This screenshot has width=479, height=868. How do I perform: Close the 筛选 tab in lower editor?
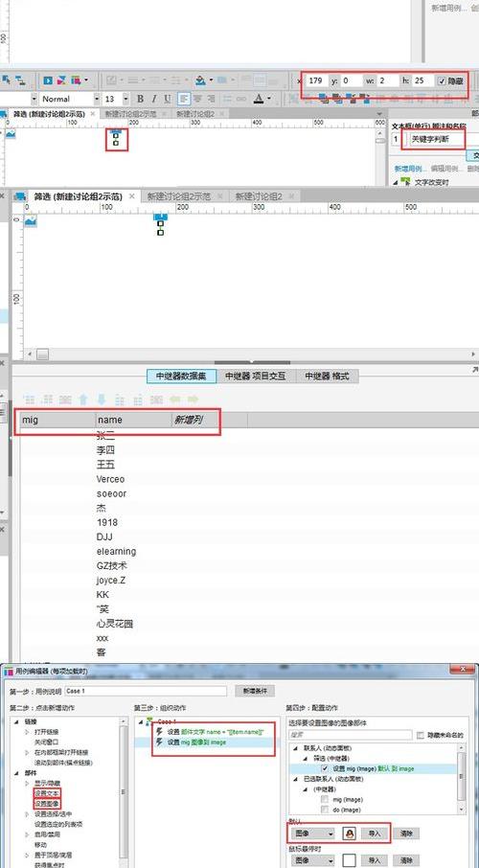pos(132,196)
